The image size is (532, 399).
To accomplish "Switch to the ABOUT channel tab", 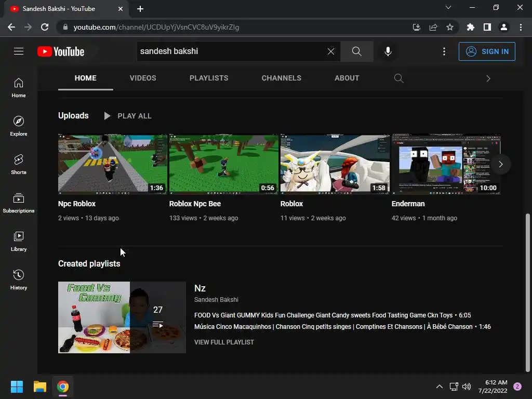I will click(x=347, y=78).
